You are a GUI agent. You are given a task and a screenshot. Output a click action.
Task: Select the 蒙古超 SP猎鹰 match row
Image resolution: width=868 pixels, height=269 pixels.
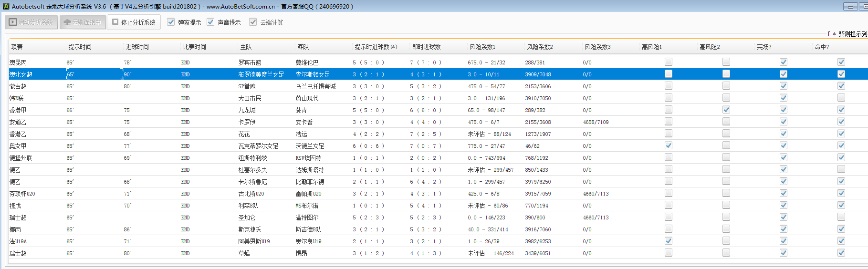point(247,86)
